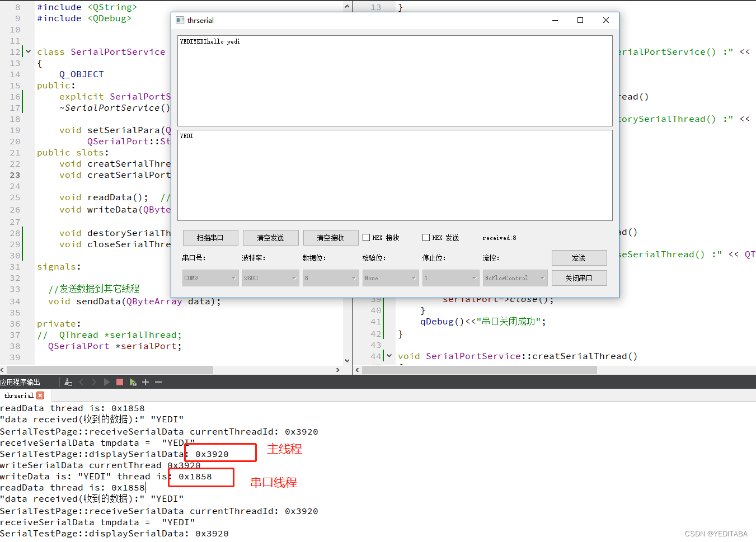
Task: Close the thrserial window
Action: pyautogui.click(x=606, y=20)
